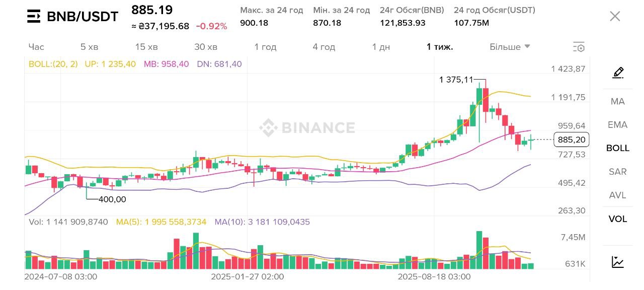The width and height of the screenshot is (644, 290).
Task: Expand the Більше timeframe dropdown
Action: (x=510, y=47)
